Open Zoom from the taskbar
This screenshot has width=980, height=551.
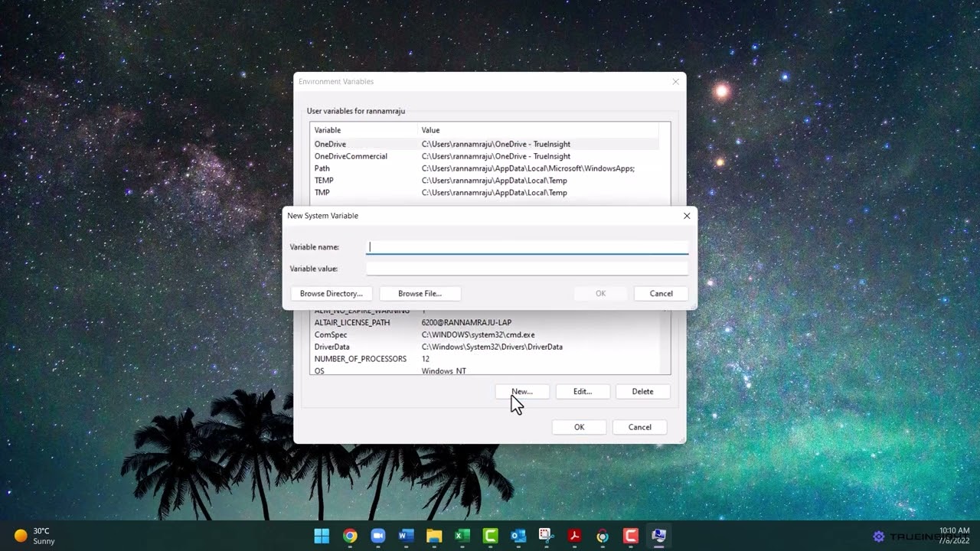pos(377,536)
